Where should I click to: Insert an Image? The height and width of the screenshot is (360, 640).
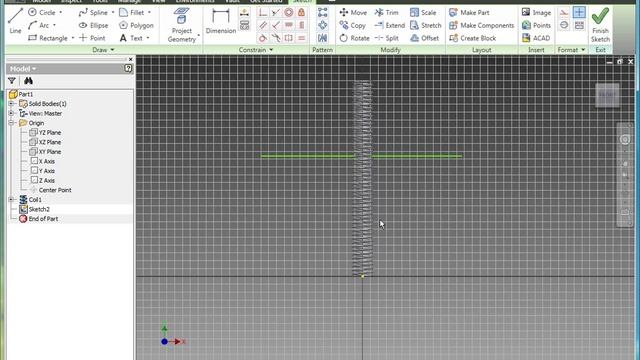coord(536,13)
